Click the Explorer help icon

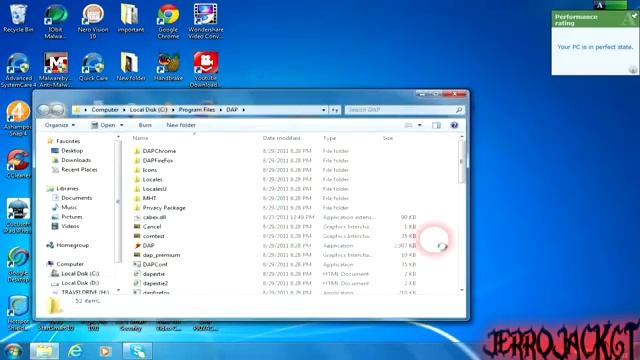pos(454,125)
